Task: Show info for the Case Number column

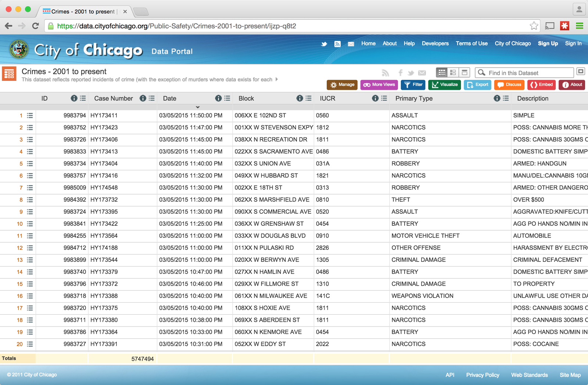Action: (143, 98)
